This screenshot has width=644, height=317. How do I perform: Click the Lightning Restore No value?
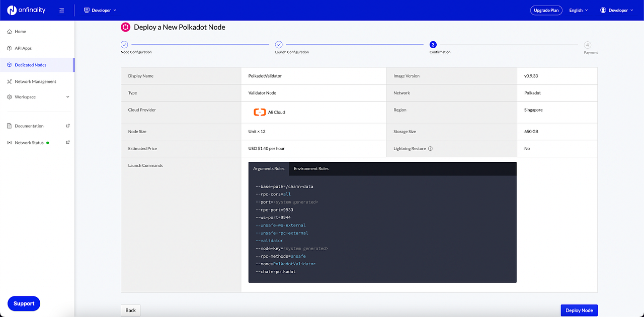click(527, 149)
